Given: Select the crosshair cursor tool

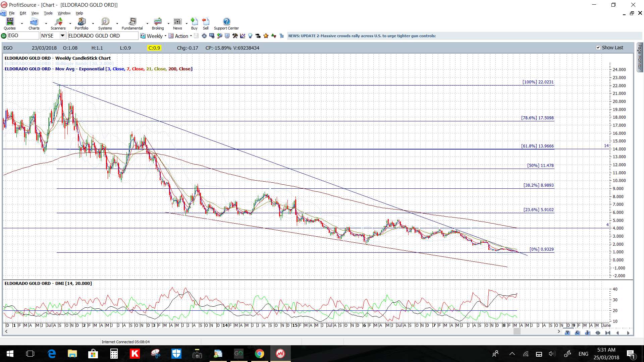Looking at the screenshot, I should pos(204,36).
